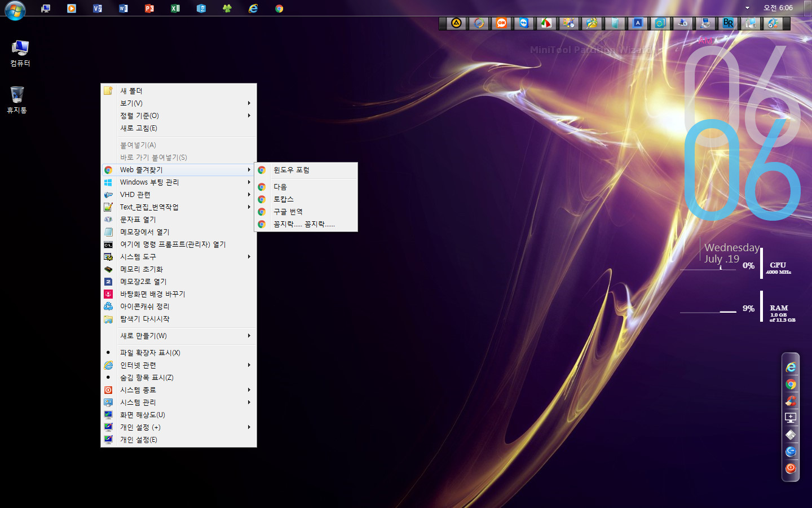Expand the 정렬 기준(O) submenu arrow
The width and height of the screenshot is (812, 508).
[x=249, y=116]
